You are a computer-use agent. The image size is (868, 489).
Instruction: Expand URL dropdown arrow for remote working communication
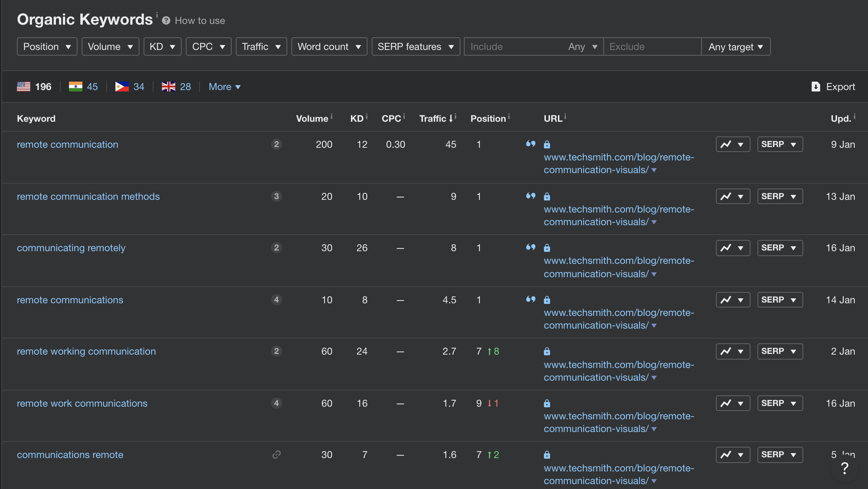pos(654,377)
